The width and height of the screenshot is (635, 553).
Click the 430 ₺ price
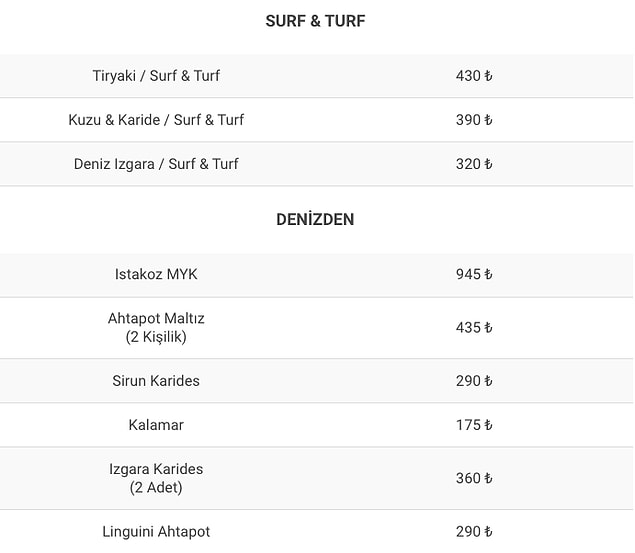pyautogui.click(x=474, y=76)
